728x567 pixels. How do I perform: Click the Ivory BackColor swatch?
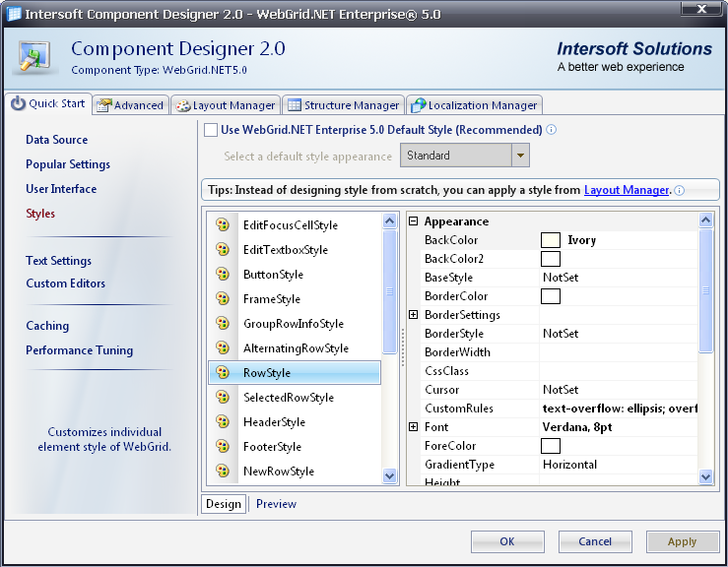(x=551, y=240)
